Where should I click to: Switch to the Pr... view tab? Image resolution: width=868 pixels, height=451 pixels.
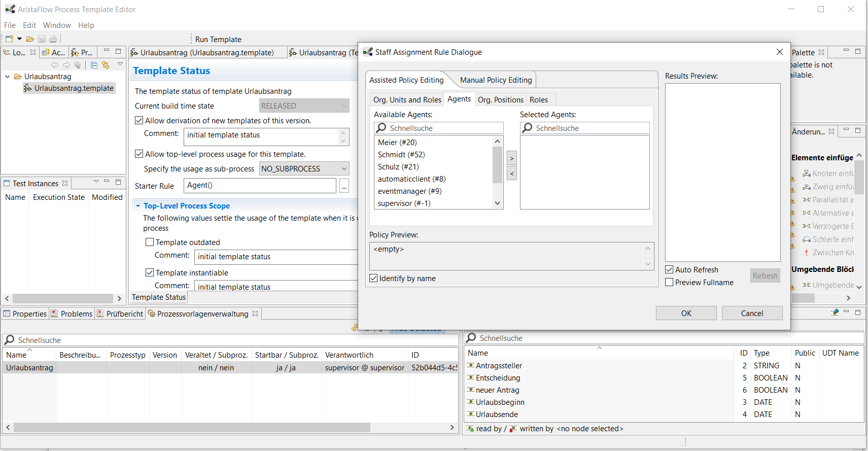[x=82, y=52]
